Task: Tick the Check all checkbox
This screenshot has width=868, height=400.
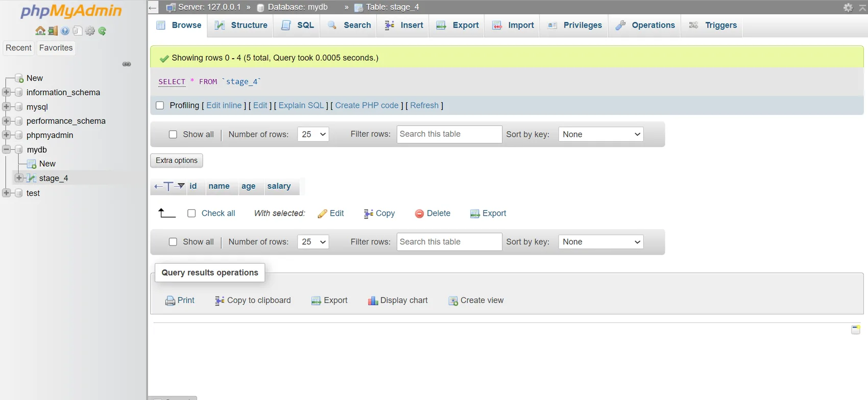Action: click(191, 213)
